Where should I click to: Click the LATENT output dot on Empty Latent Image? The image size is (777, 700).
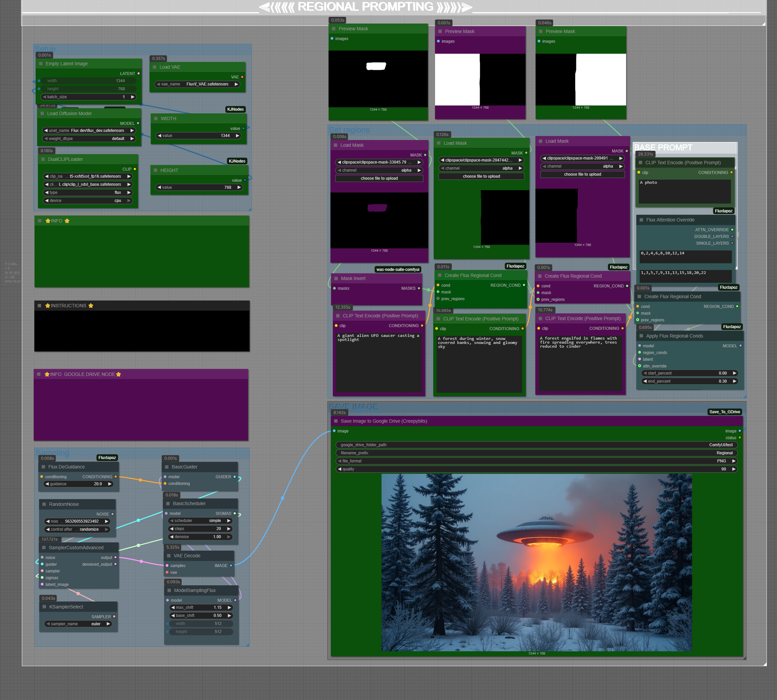click(139, 73)
